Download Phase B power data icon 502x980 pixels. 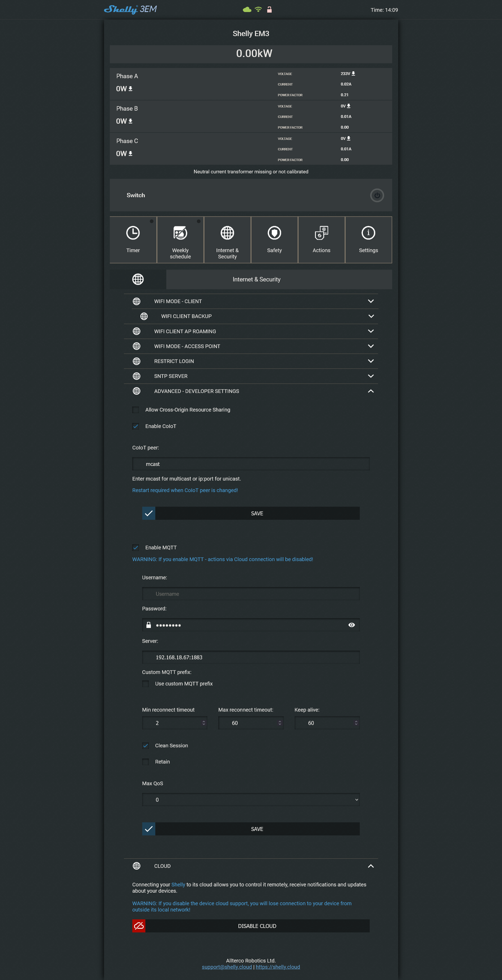click(130, 121)
